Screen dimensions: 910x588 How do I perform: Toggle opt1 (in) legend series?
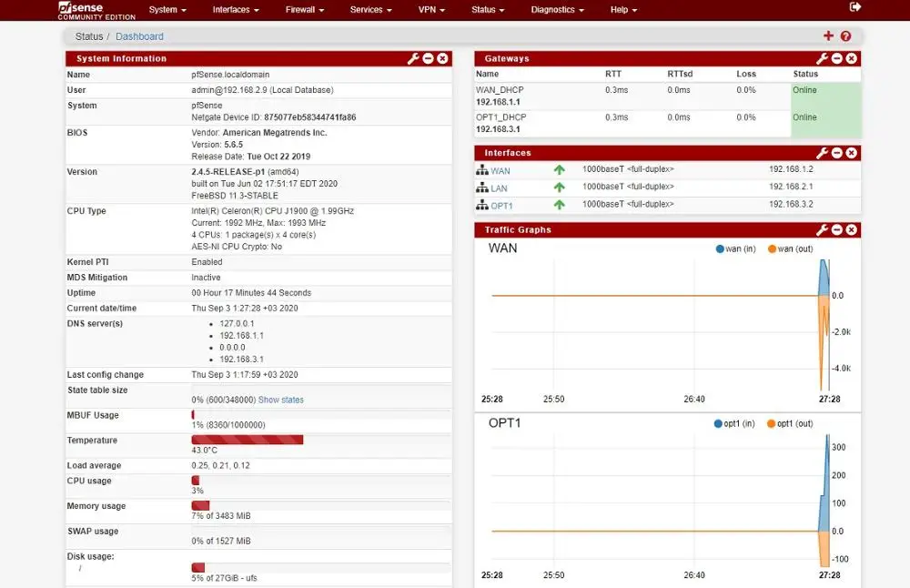(x=734, y=424)
